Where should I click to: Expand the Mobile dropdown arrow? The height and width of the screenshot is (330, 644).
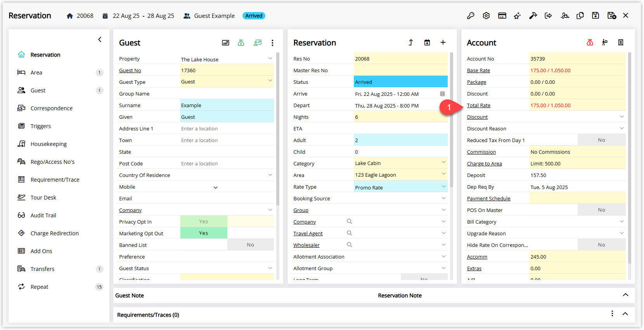(x=216, y=188)
